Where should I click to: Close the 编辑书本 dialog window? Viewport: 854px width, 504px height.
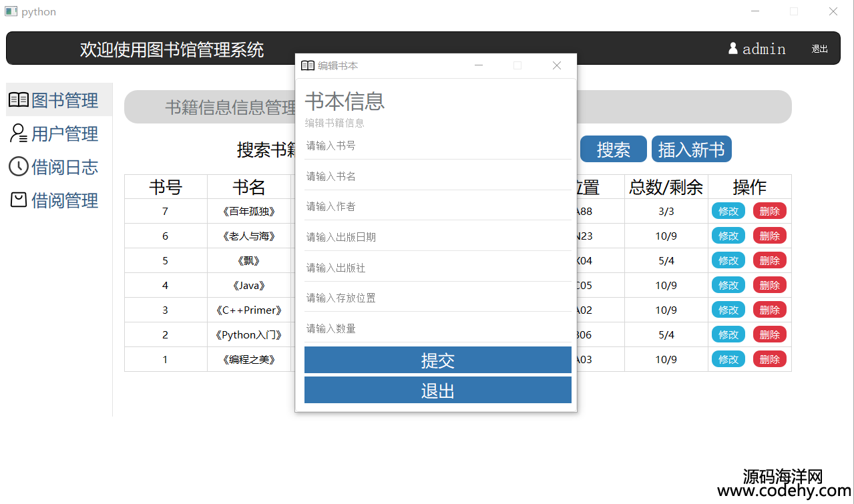coord(556,65)
